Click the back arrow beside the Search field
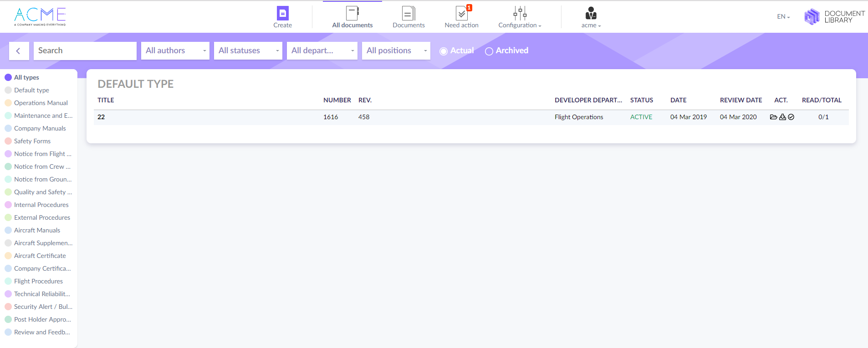868x348 pixels. (19, 51)
